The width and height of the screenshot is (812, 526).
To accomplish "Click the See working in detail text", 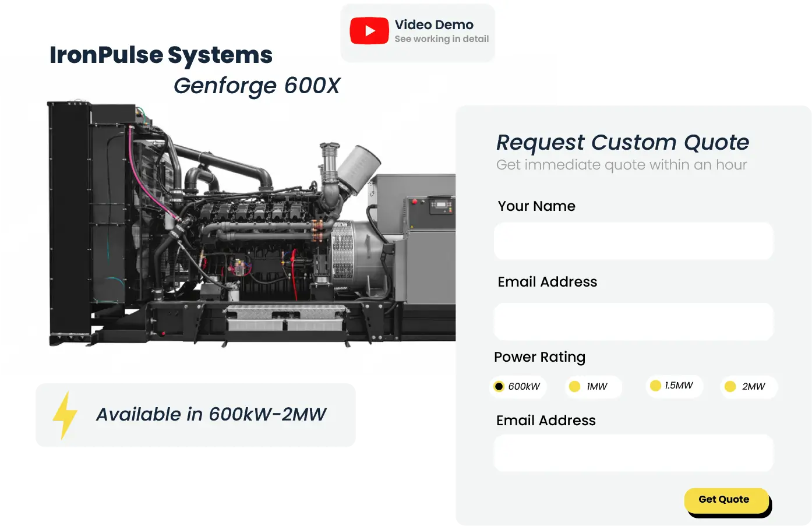I will (441, 39).
